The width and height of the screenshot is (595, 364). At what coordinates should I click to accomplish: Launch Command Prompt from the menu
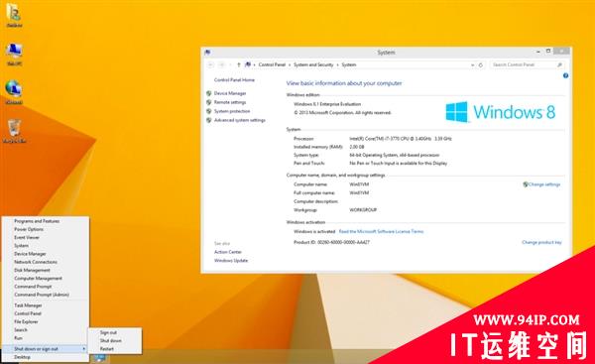33,287
